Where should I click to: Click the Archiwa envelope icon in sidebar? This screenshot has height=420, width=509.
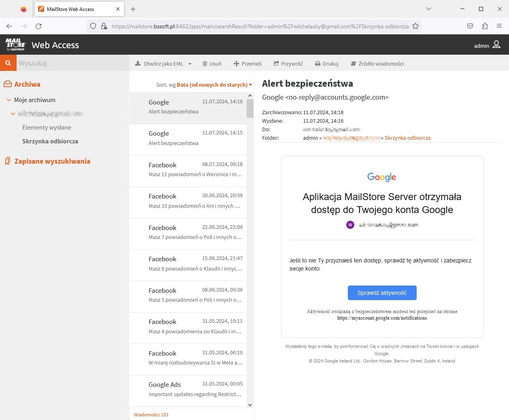pos(8,84)
